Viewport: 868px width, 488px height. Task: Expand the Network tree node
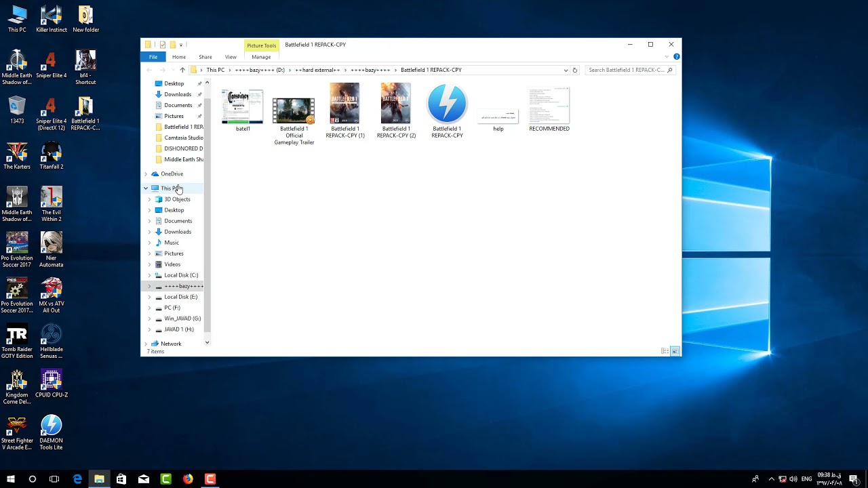point(145,344)
